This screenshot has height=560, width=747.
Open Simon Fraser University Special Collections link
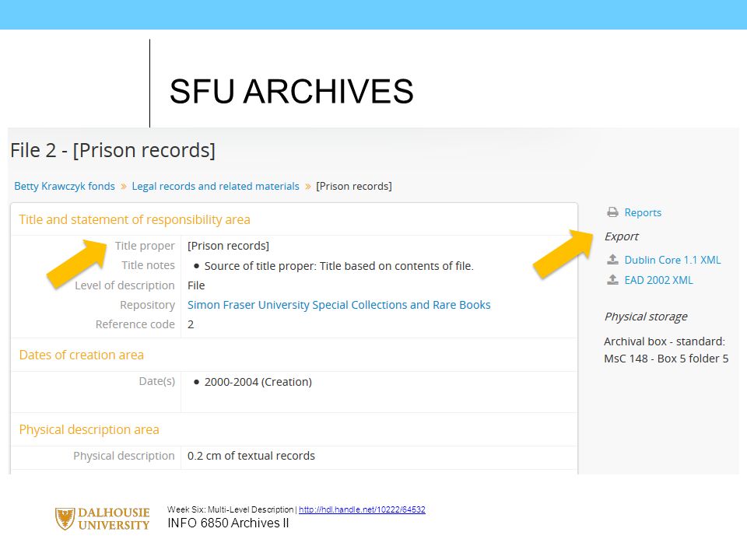click(x=338, y=305)
